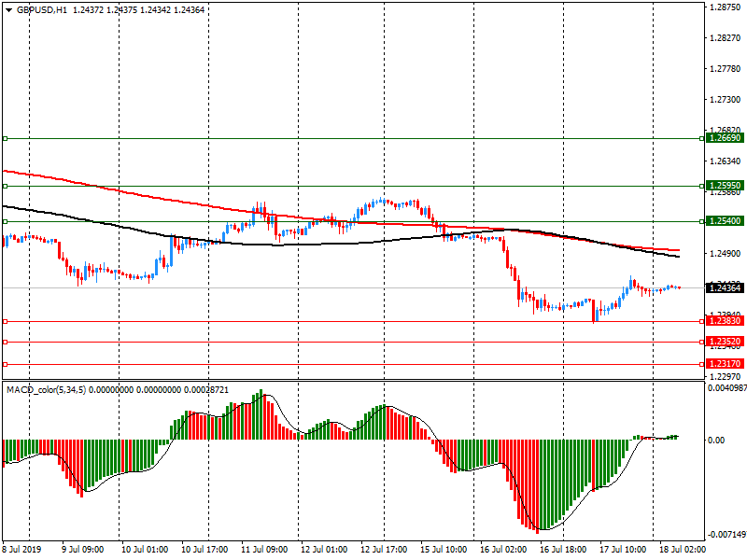Click left handle of 1.25400 line
The image size is (747, 560).
click(x=6, y=221)
